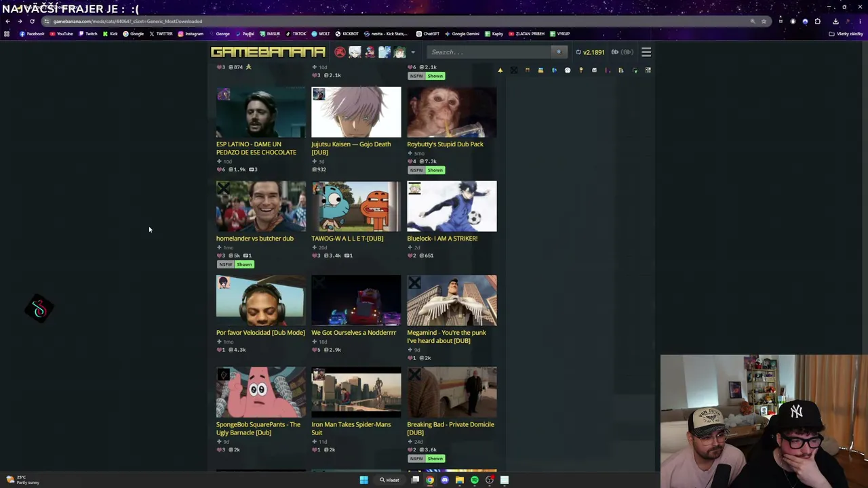Click the Windows Start button on taskbar
The width and height of the screenshot is (868, 488).
pos(363,480)
